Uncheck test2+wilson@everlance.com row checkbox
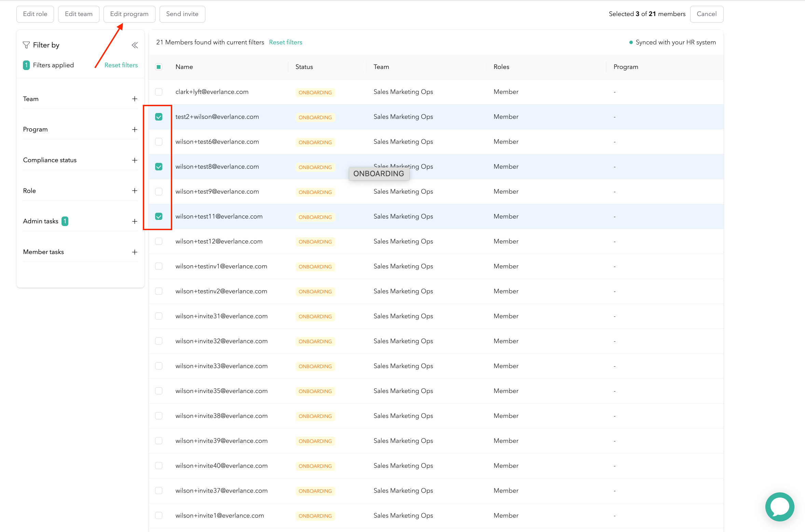 point(159,117)
